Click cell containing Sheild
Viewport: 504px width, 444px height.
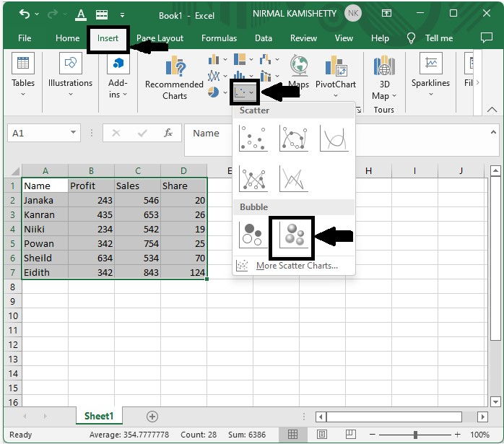point(45,258)
